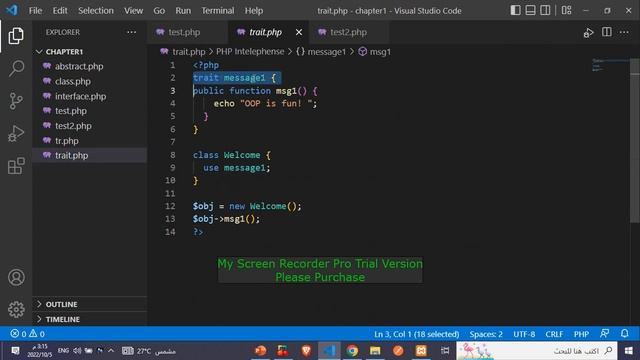The height and width of the screenshot is (360, 640).
Task: Open editor more actions ellipsis
Action: [x=624, y=32]
